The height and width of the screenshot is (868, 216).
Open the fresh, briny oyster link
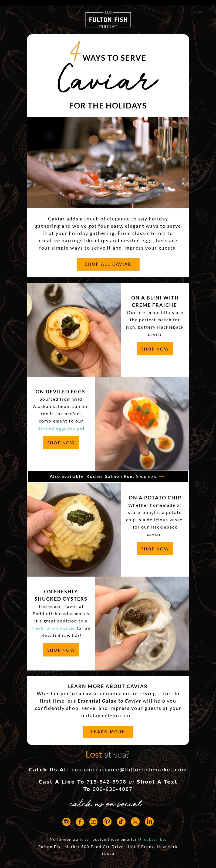[53, 628]
